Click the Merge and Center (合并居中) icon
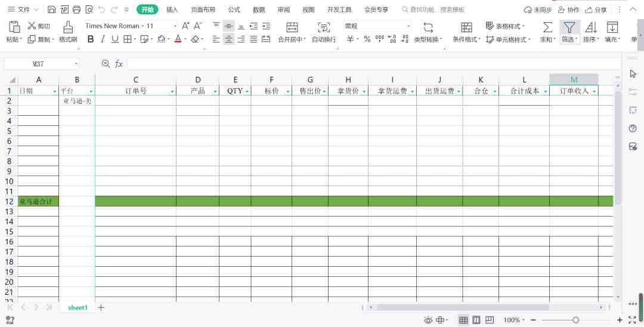 292,27
